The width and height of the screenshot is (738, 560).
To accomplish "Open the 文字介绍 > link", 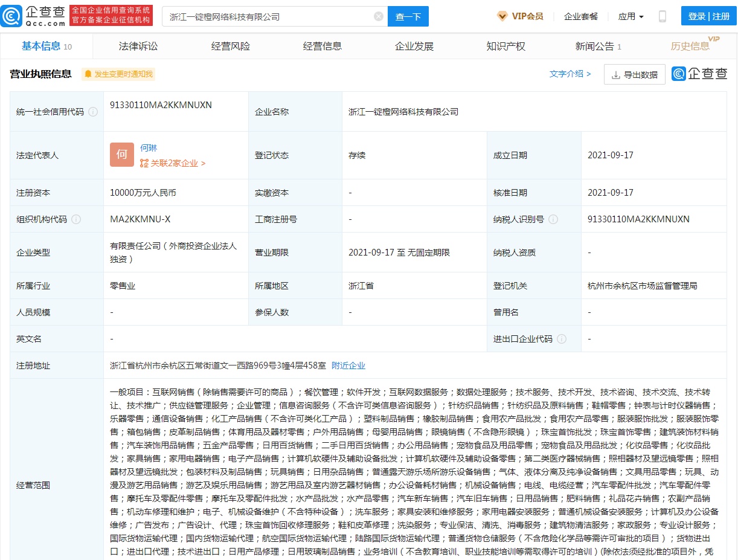I will [570, 74].
